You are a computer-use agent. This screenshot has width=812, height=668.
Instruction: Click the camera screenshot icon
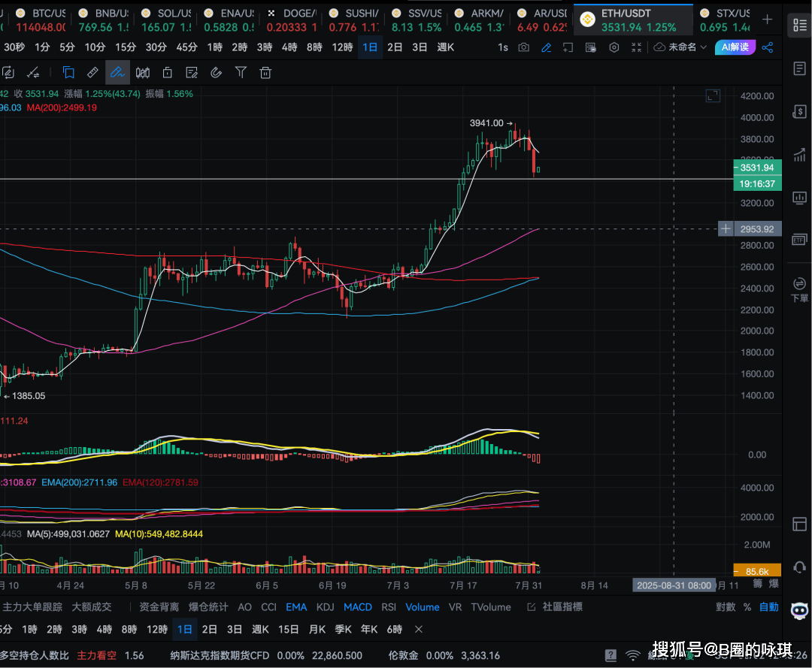[523, 47]
